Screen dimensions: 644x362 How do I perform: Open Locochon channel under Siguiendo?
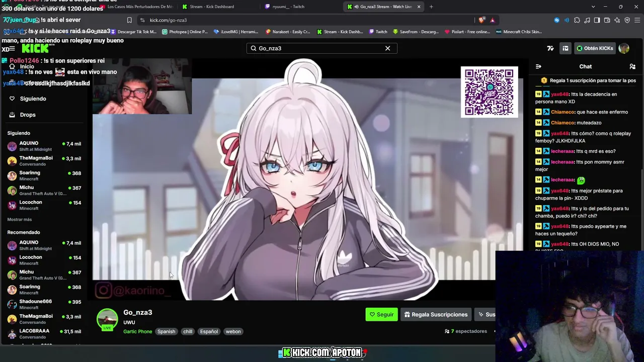click(x=44, y=205)
